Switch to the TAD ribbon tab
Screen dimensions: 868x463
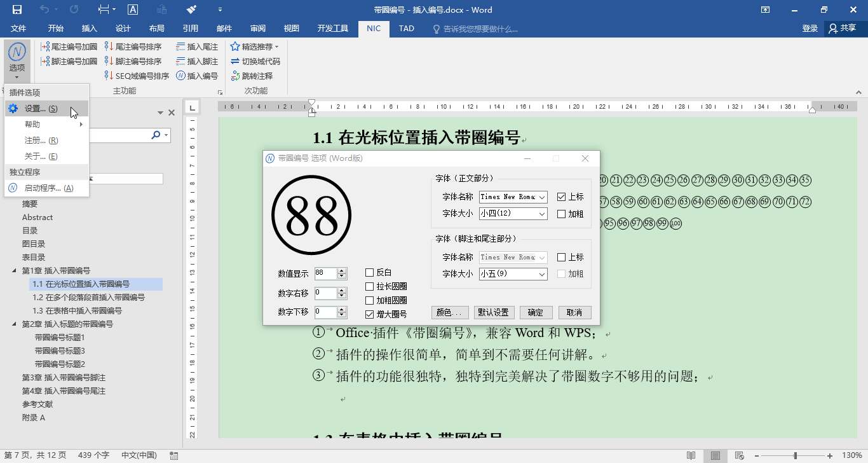[x=406, y=29]
